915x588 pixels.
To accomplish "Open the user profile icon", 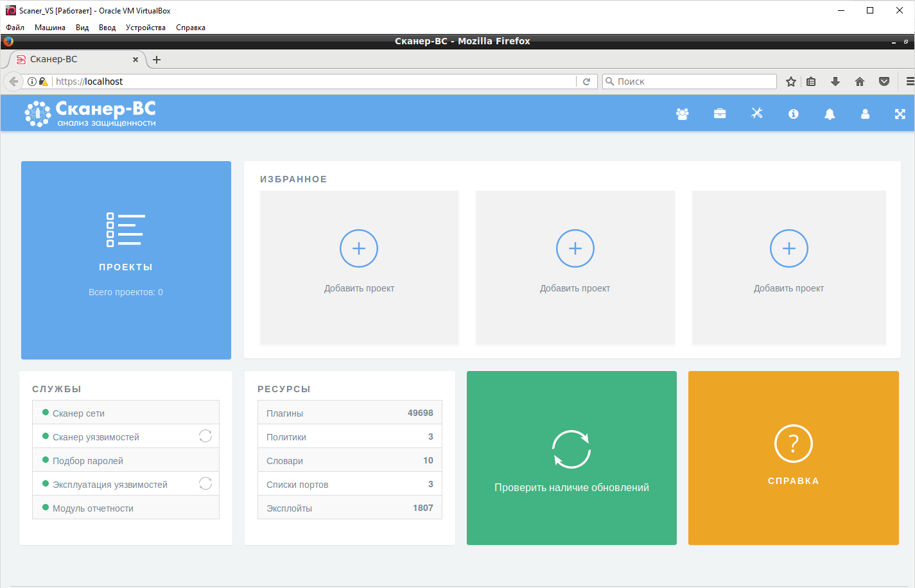I will tap(865, 114).
